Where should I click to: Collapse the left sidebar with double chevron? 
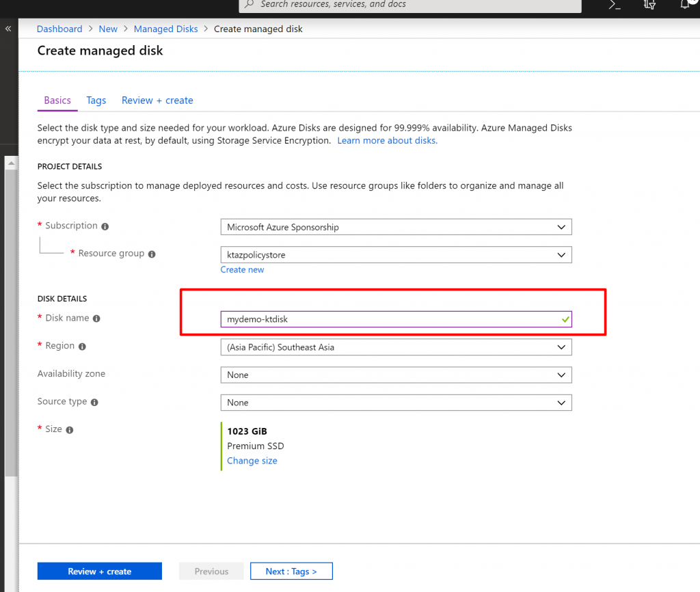click(x=8, y=29)
